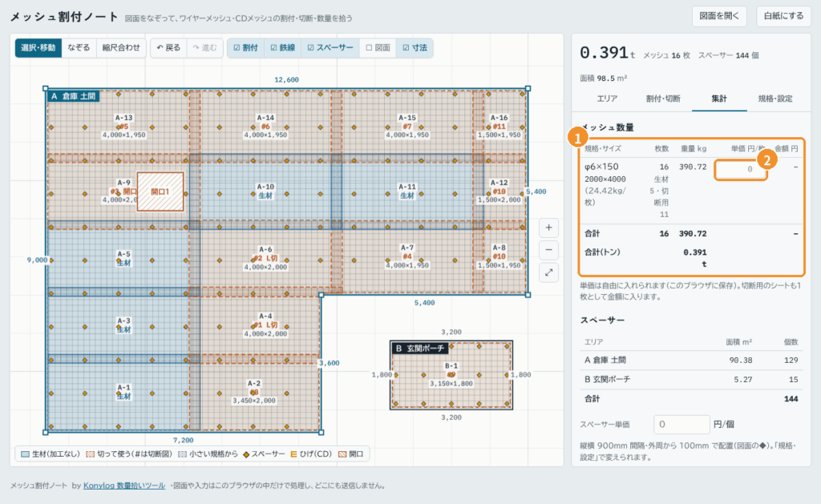This screenshot has width=821, height=504.
Task: Select the 選択・移動 tool
Action: (38, 47)
